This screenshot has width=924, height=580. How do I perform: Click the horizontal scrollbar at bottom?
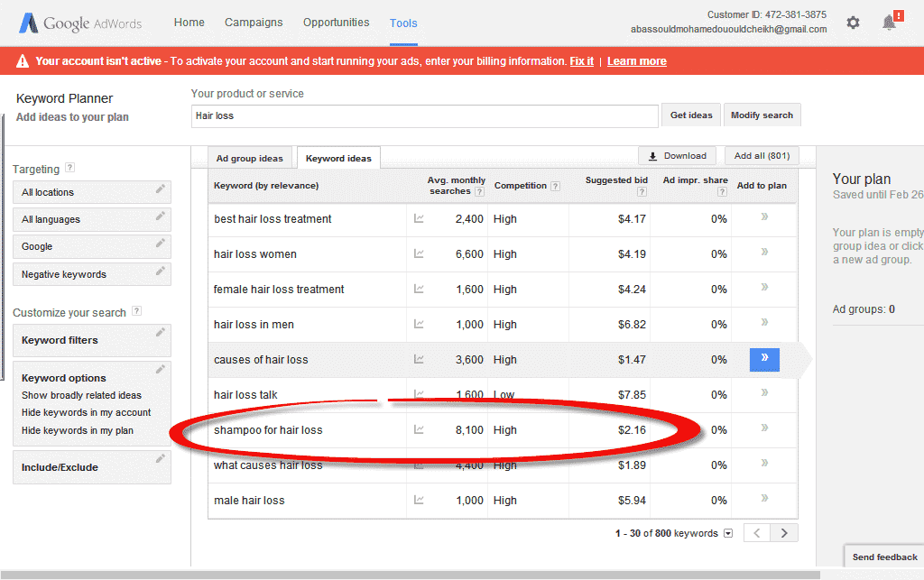click(411, 575)
